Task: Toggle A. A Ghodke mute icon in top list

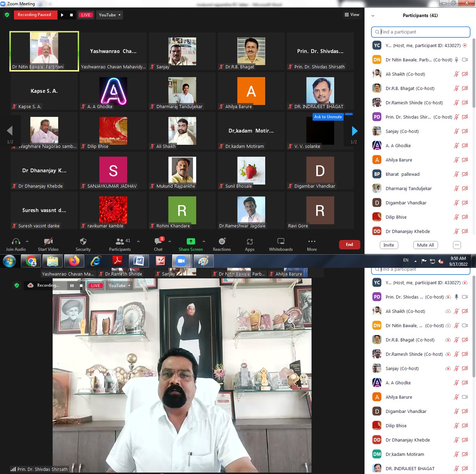Action: (456, 145)
